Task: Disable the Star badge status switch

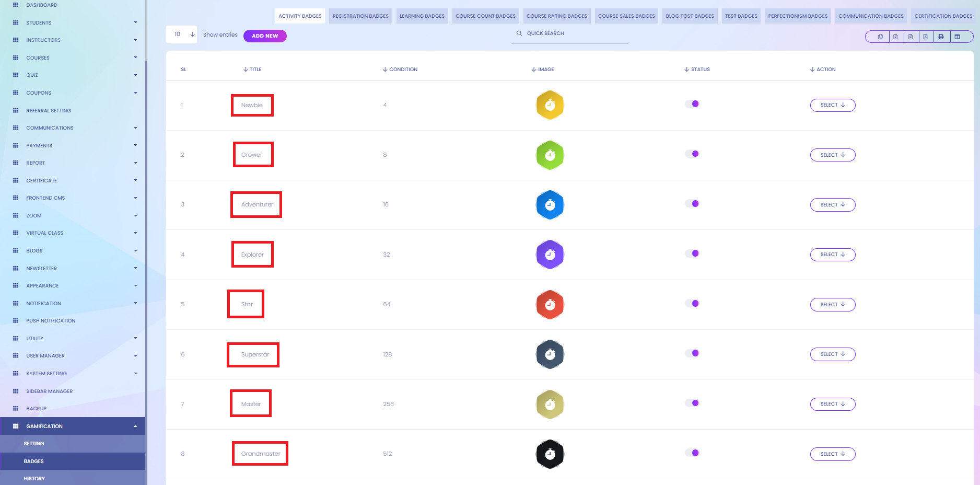Action: [692, 303]
